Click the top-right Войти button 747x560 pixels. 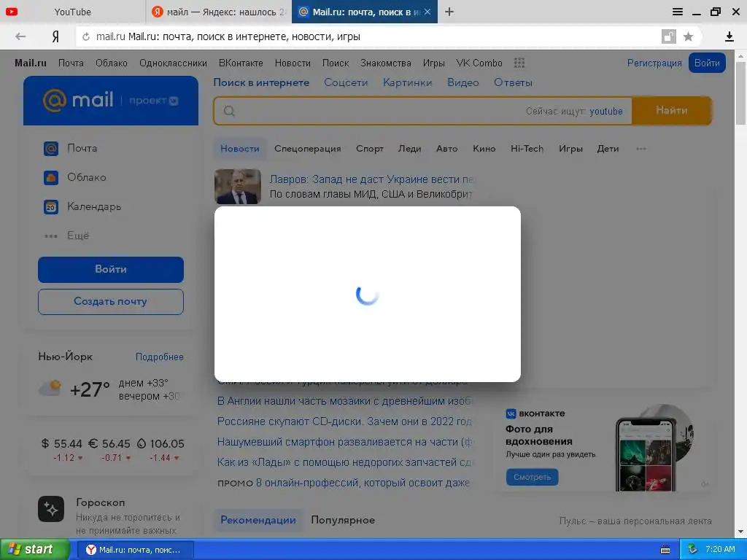point(707,63)
